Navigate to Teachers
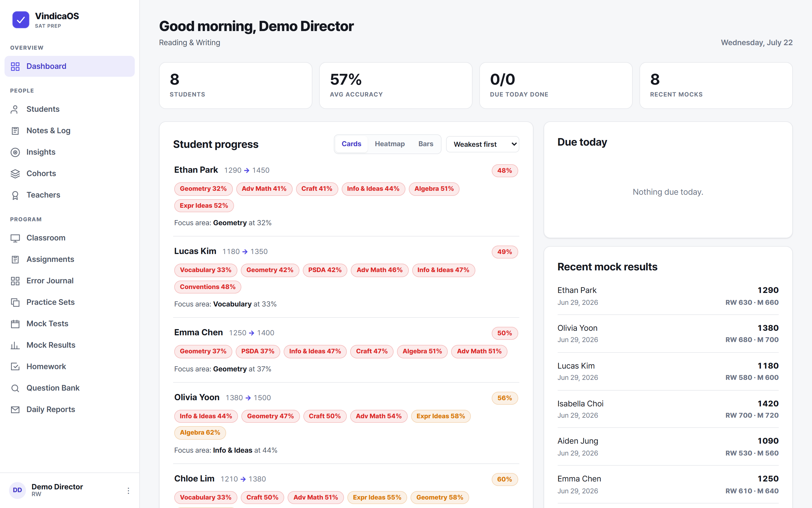Image resolution: width=812 pixels, height=508 pixels. pos(69,195)
